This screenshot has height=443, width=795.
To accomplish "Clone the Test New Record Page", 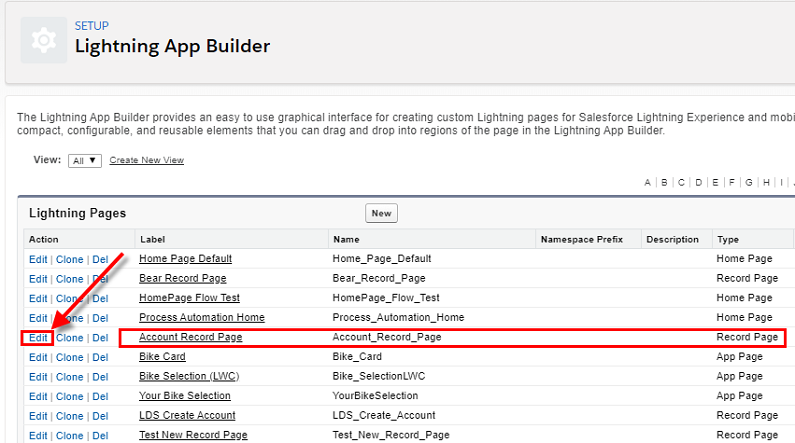I will click(69, 436).
